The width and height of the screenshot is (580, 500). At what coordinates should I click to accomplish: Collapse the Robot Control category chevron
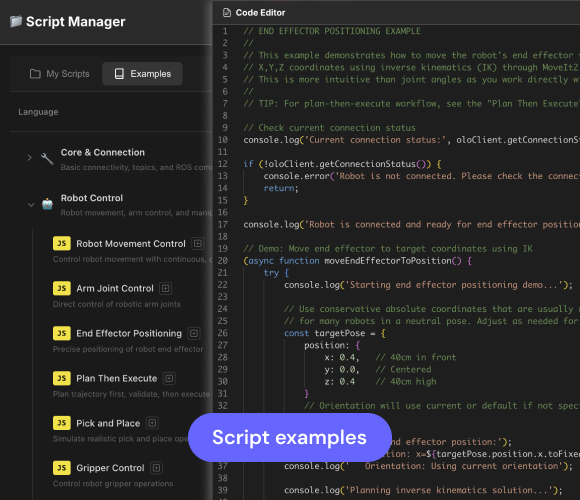pos(31,205)
